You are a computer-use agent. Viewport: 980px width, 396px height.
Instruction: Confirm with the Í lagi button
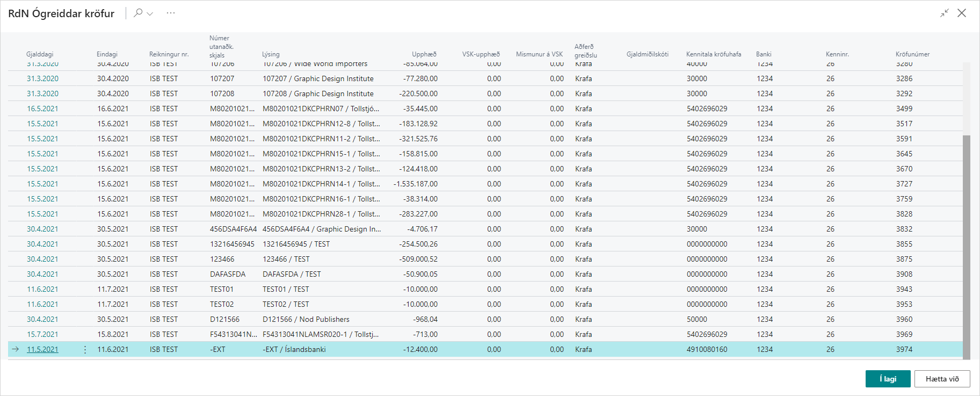888,379
